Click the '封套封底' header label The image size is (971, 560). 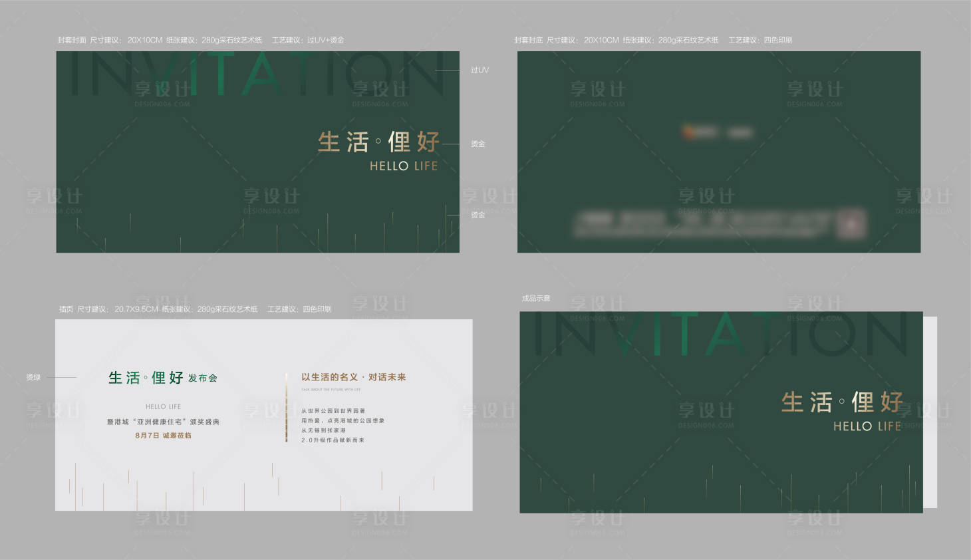coord(528,40)
